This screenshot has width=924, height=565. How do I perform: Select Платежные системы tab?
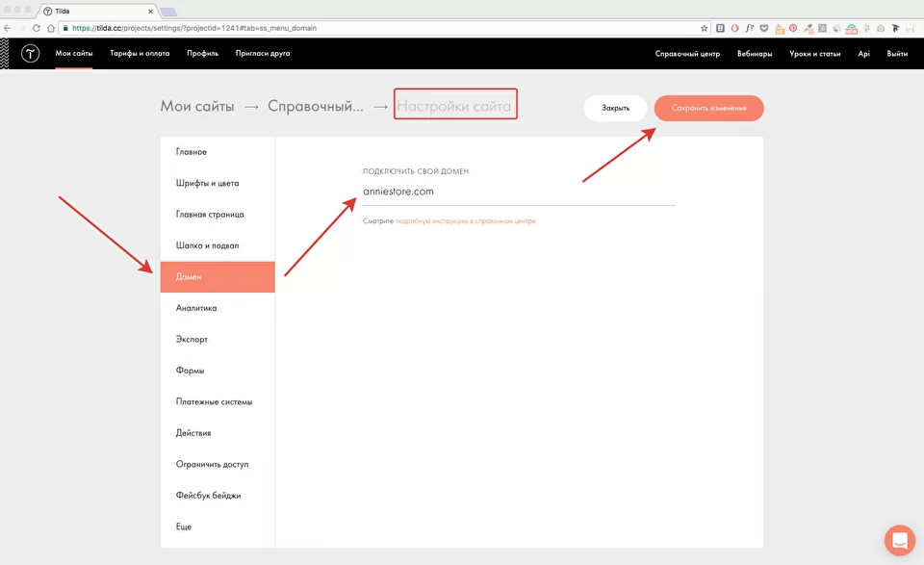coord(218,401)
